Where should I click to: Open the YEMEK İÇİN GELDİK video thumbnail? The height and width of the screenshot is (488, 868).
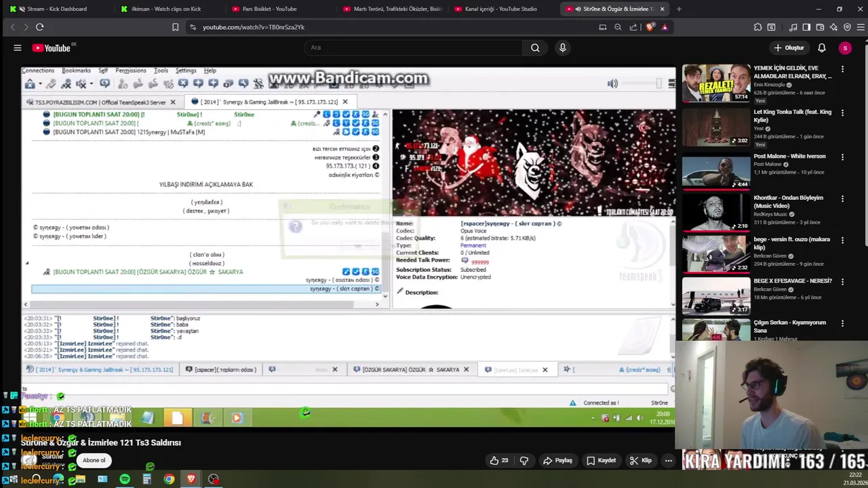click(716, 83)
